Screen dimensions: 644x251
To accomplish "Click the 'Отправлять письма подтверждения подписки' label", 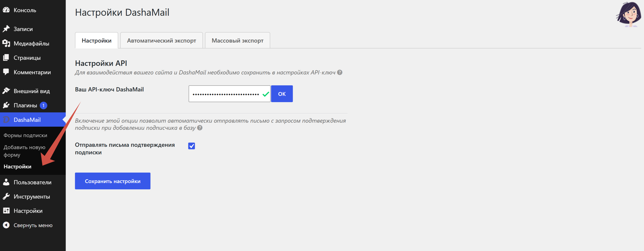I will coord(125,148).
